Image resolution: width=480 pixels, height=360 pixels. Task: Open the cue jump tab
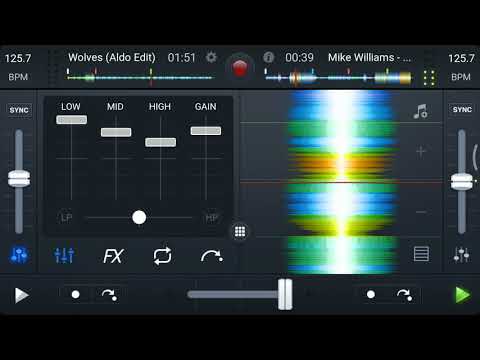[212, 256]
